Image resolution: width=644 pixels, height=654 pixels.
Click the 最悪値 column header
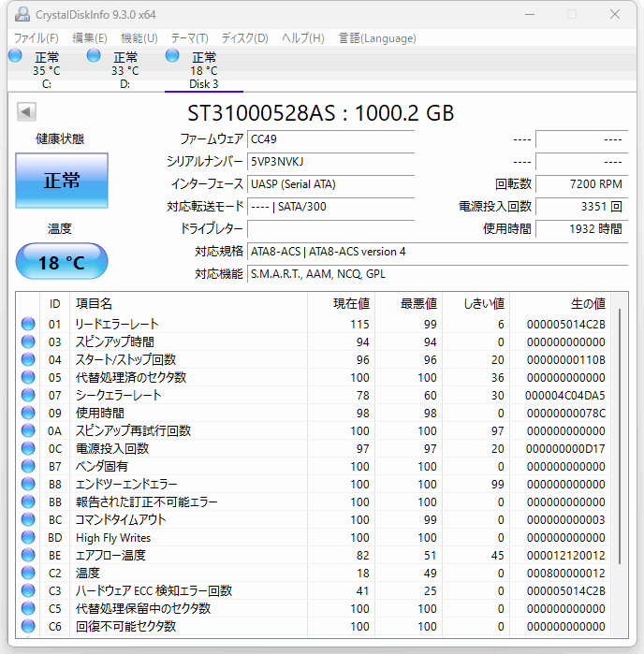(x=409, y=304)
